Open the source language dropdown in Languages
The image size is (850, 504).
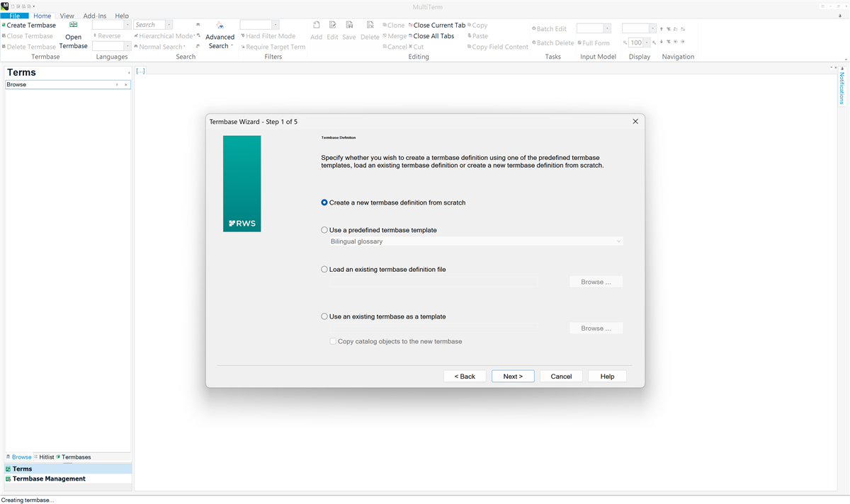127,25
